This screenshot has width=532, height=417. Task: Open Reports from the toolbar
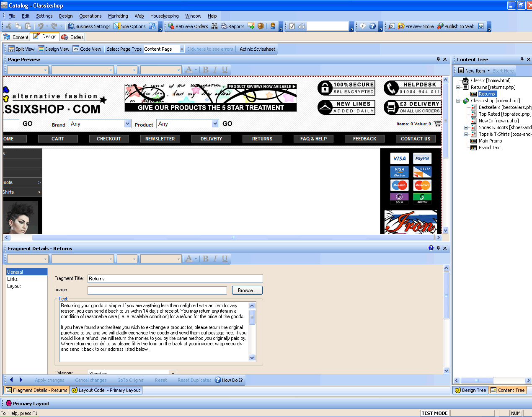coord(224,26)
